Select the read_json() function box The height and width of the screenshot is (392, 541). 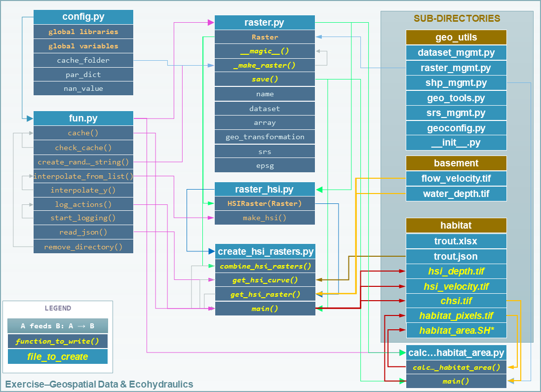[83, 232]
